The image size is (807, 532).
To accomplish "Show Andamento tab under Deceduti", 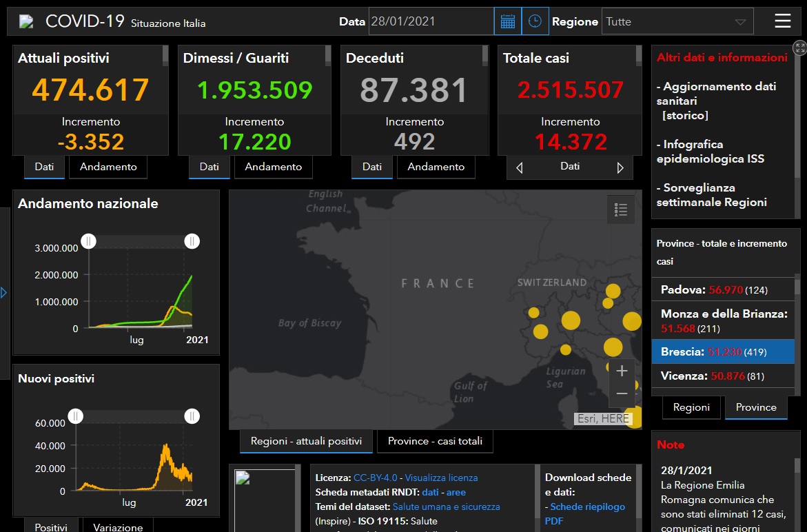I will (436, 167).
